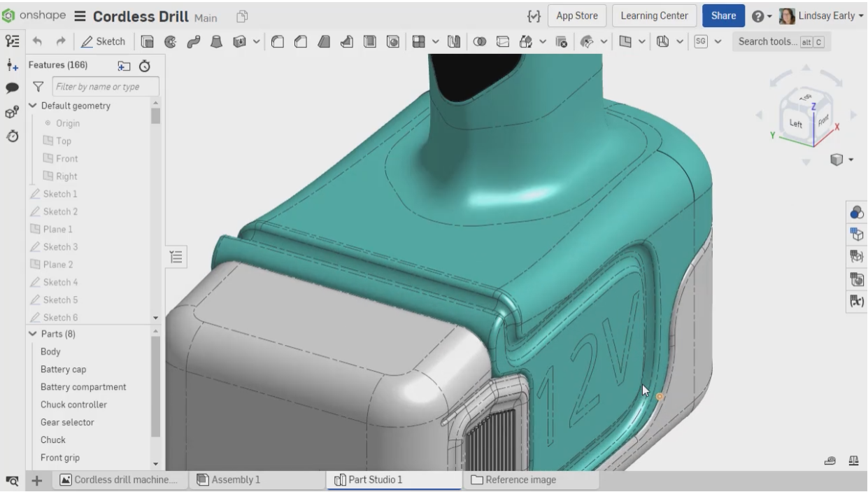
Task: Select the Boolean tool
Action: click(481, 41)
